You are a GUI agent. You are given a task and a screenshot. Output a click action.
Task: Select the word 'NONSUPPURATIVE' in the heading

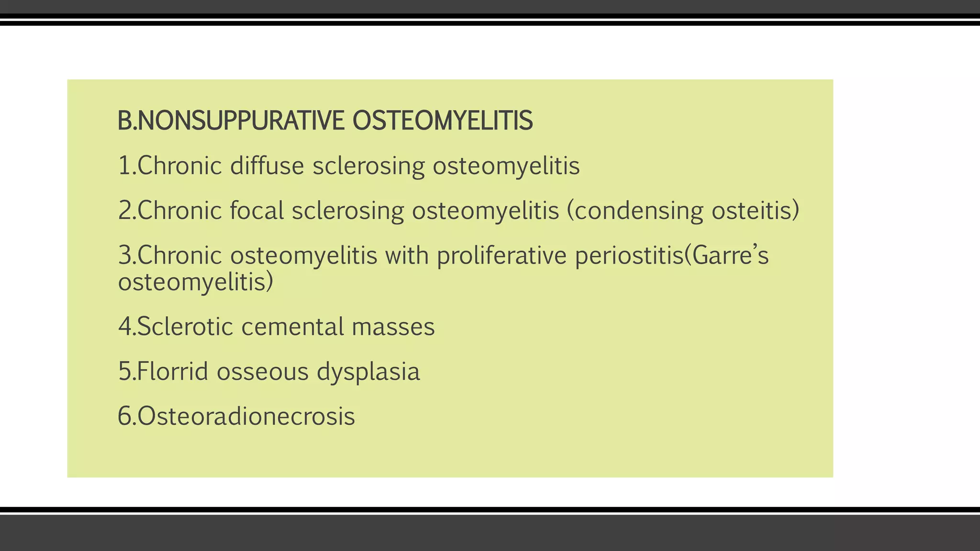tap(242, 121)
